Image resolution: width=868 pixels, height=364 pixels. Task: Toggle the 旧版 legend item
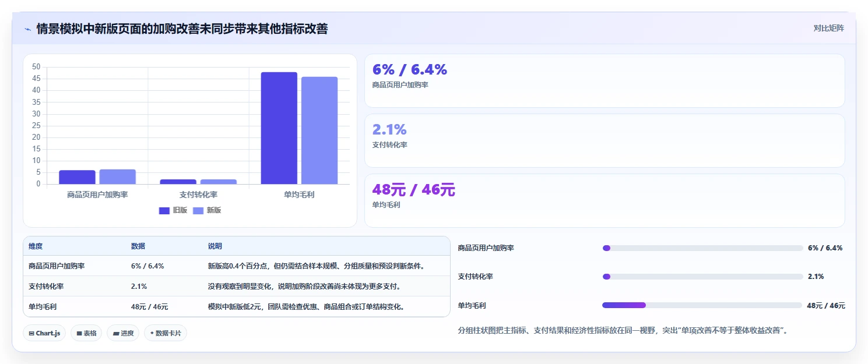point(173,210)
